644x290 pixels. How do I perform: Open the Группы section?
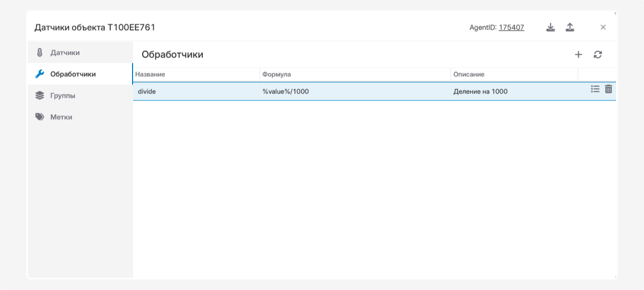click(63, 96)
